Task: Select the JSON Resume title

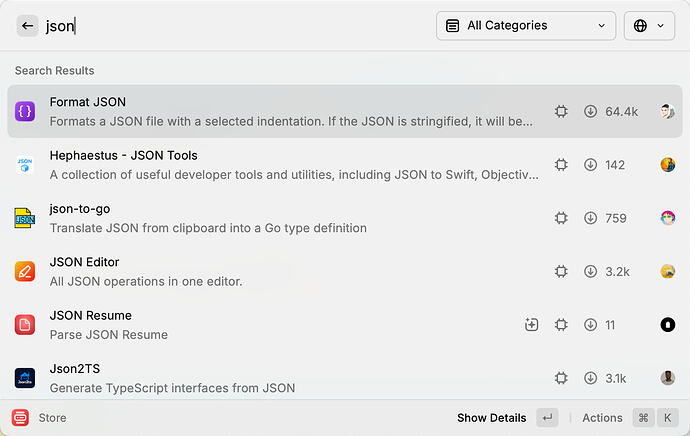Action: 91,316
